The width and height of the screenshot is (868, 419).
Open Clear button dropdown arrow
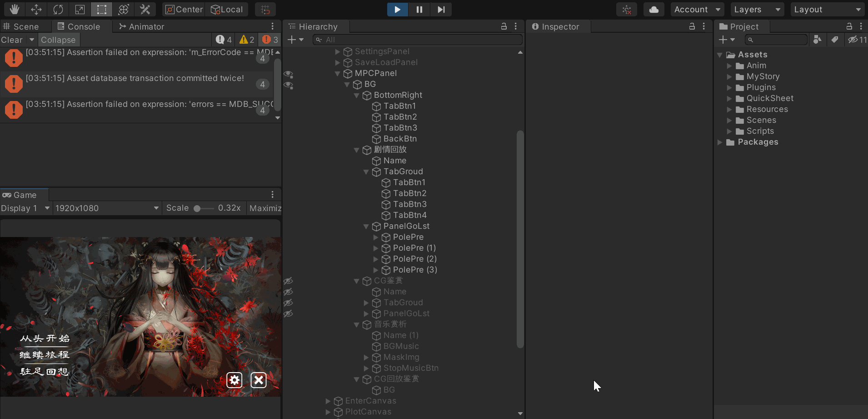31,40
